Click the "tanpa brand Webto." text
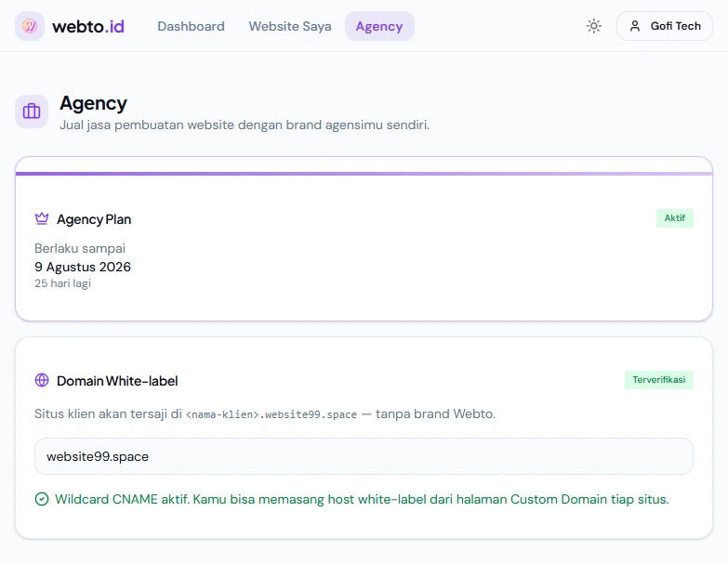 click(x=435, y=413)
